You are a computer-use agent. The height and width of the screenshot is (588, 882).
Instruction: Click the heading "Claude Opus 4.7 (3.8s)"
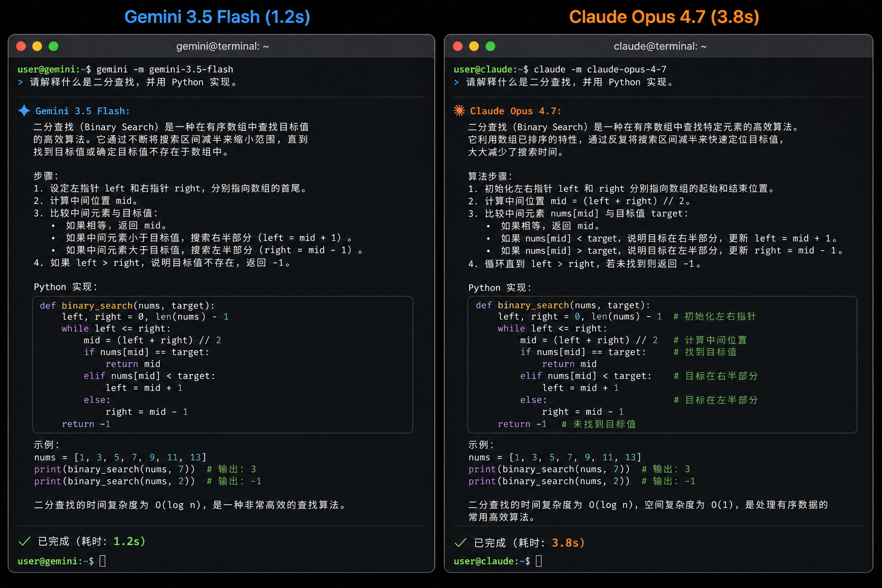(x=664, y=17)
